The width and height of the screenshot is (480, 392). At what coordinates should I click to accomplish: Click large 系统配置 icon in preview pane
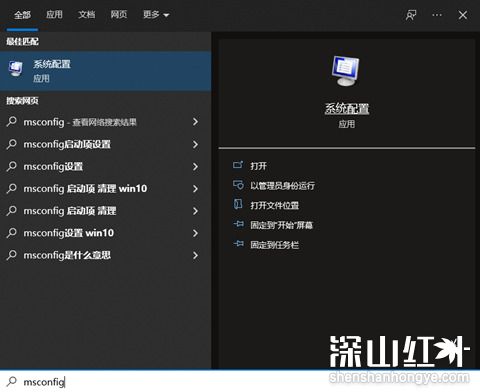coord(346,71)
